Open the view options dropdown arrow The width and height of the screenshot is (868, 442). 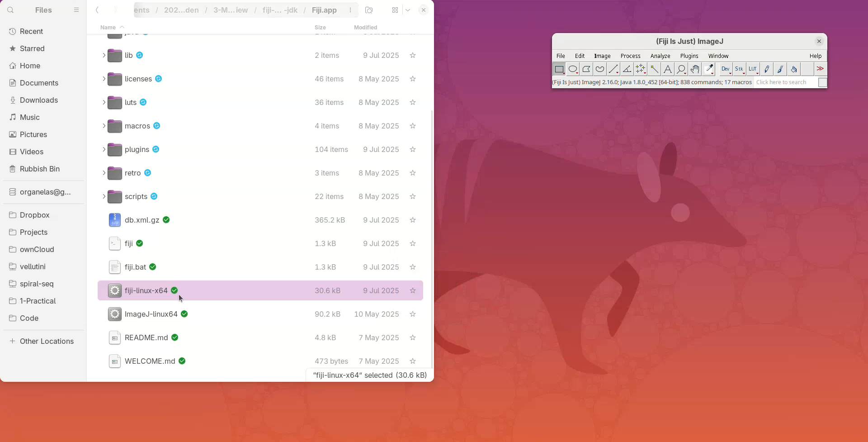coord(408,10)
